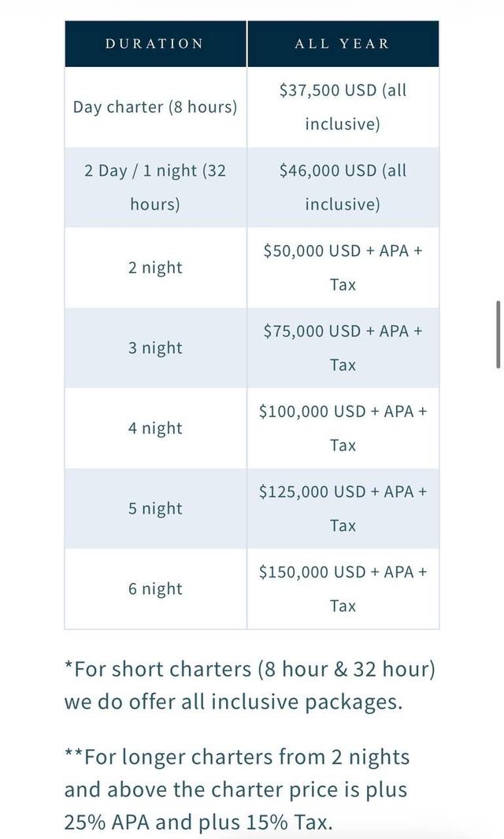Select the $37,500 USD all inclusive price
This screenshot has width=504, height=839.
coord(343,107)
